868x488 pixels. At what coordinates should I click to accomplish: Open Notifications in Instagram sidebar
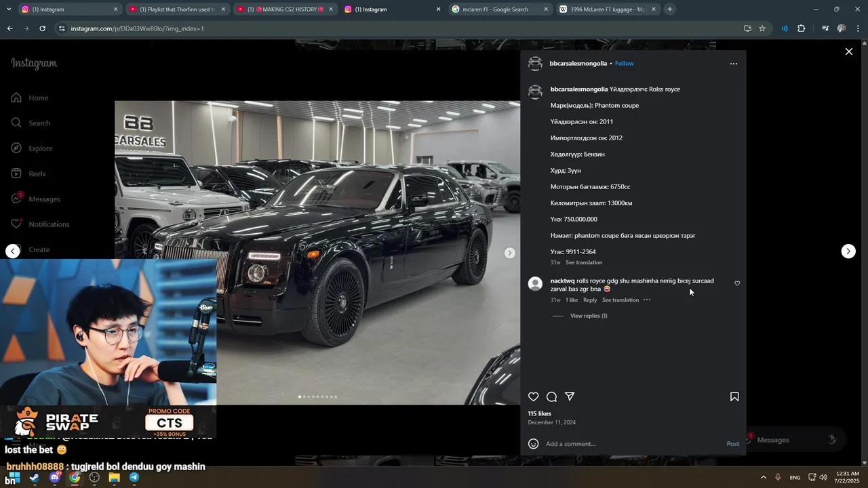point(41,224)
